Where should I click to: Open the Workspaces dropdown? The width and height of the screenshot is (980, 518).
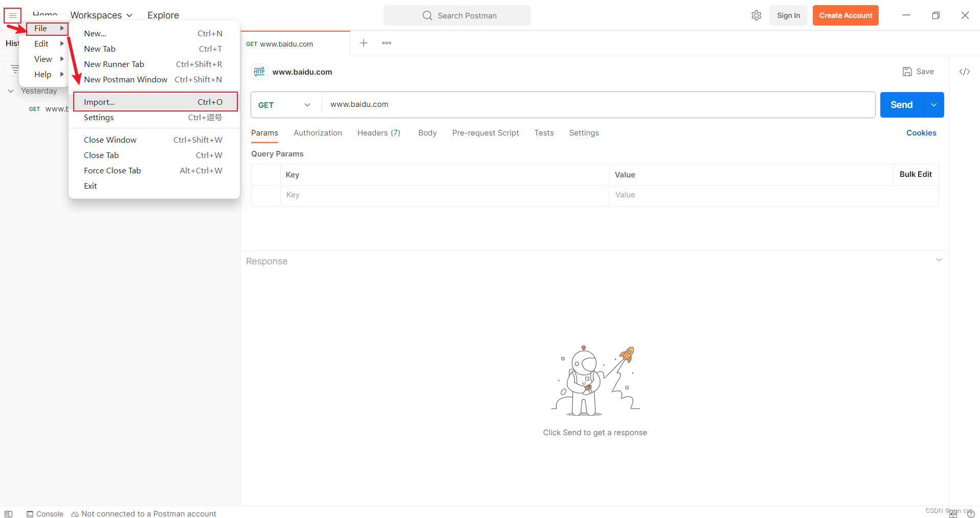[x=101, y=15]
